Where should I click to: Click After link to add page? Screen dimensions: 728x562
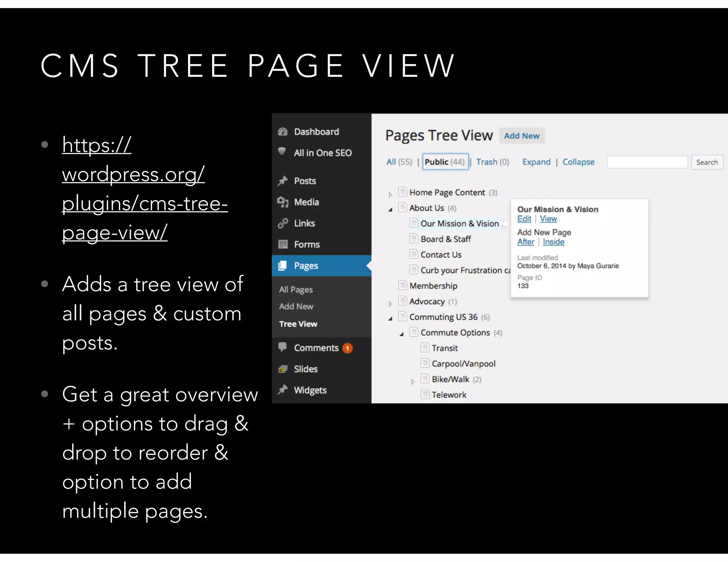click(525, 242)
